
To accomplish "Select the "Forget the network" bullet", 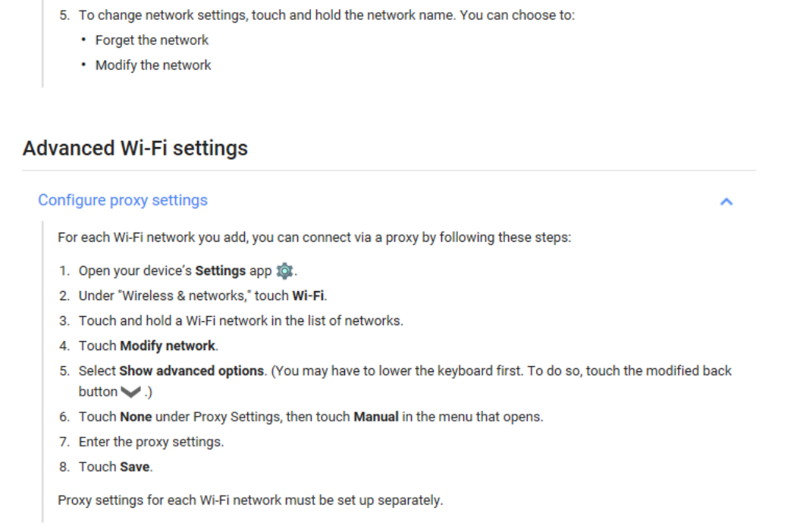I will [x=152, y=40].
